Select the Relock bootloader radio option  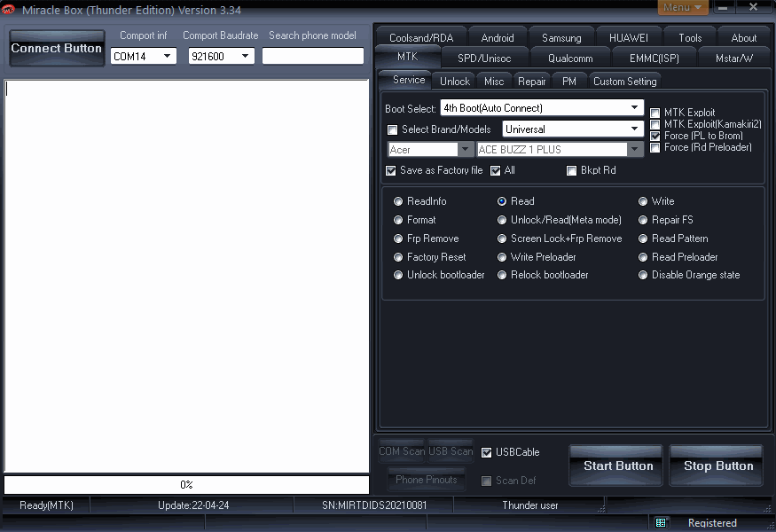502,275
